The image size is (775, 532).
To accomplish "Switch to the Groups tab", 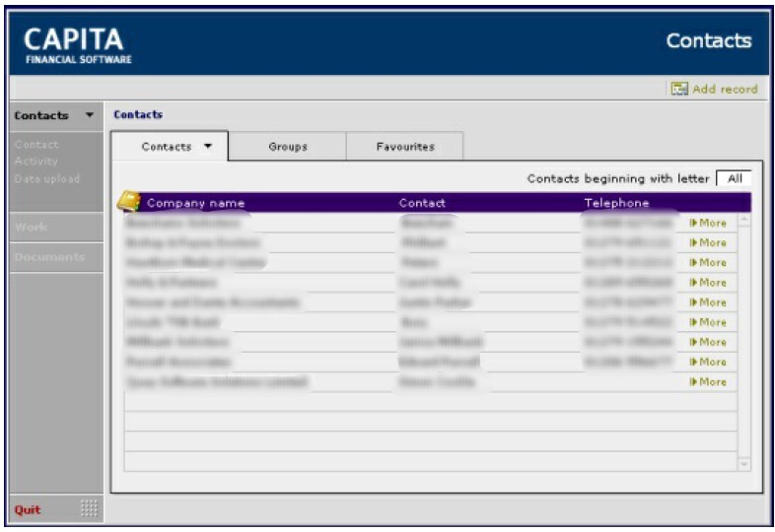I will click(288, 147).
